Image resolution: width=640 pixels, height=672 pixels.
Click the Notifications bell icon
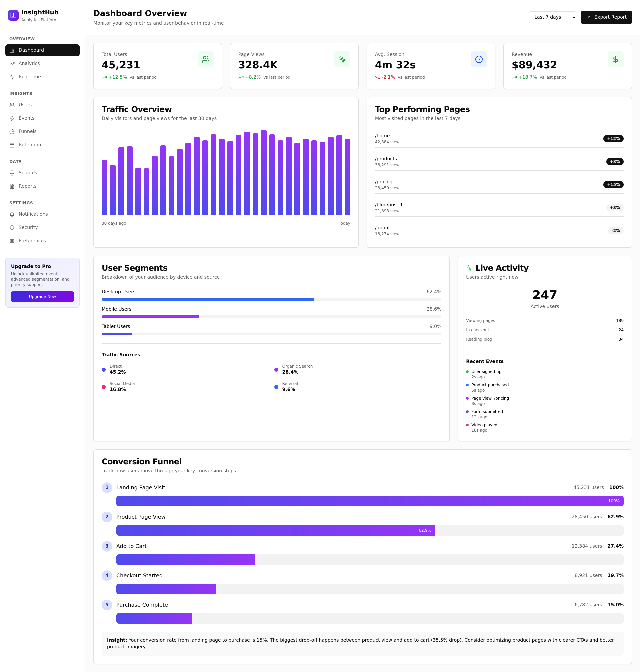[12, 214]
